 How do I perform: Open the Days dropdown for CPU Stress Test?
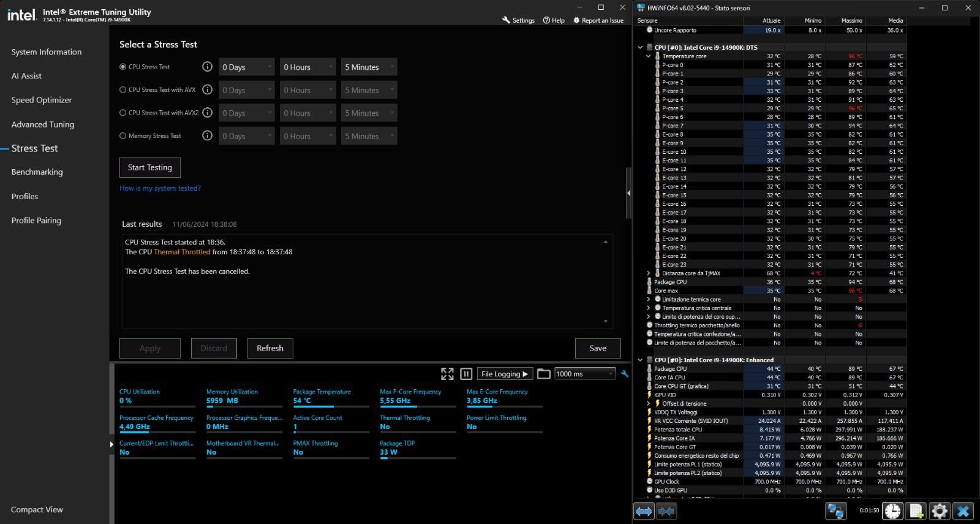click(247, 67)
